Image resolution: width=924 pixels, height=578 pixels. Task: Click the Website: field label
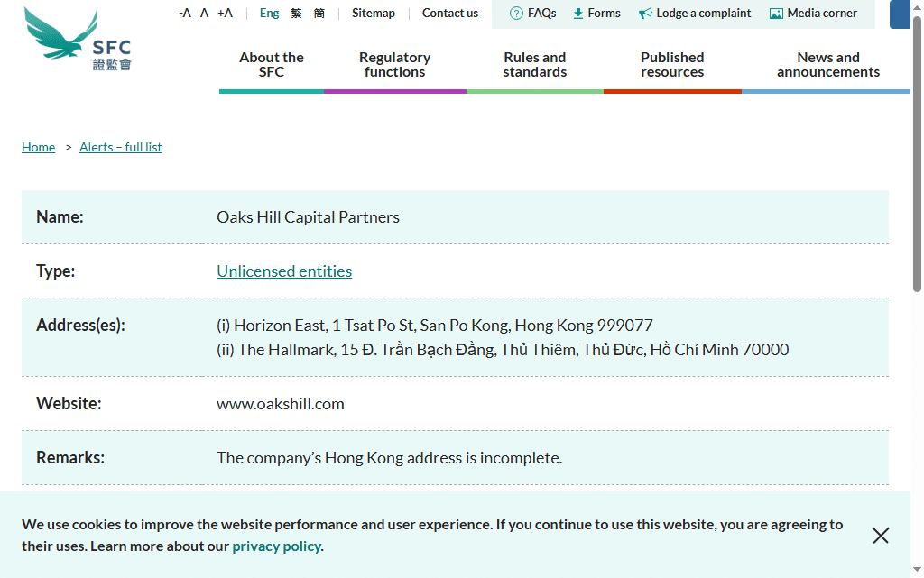(x=69, y=404)
